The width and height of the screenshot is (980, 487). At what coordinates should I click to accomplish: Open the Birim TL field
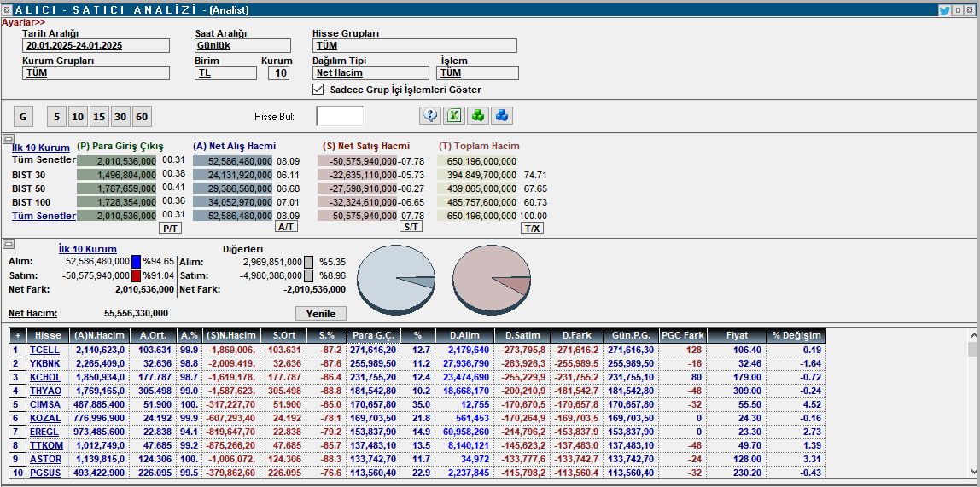point(225,73)
